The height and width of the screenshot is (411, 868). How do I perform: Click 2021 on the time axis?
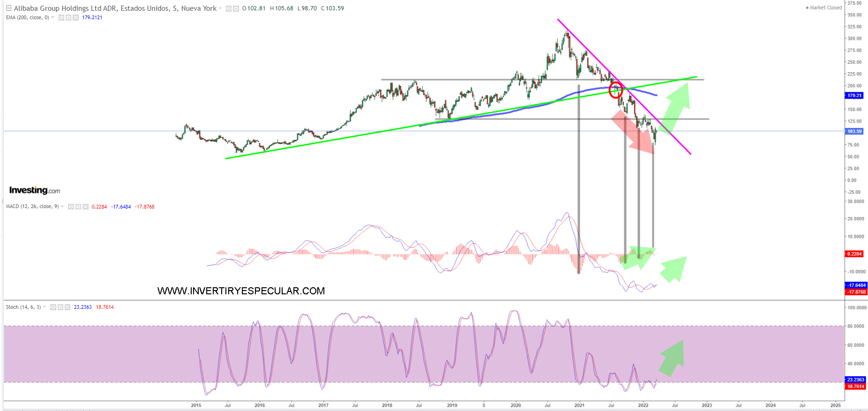(x=579, y=405)
